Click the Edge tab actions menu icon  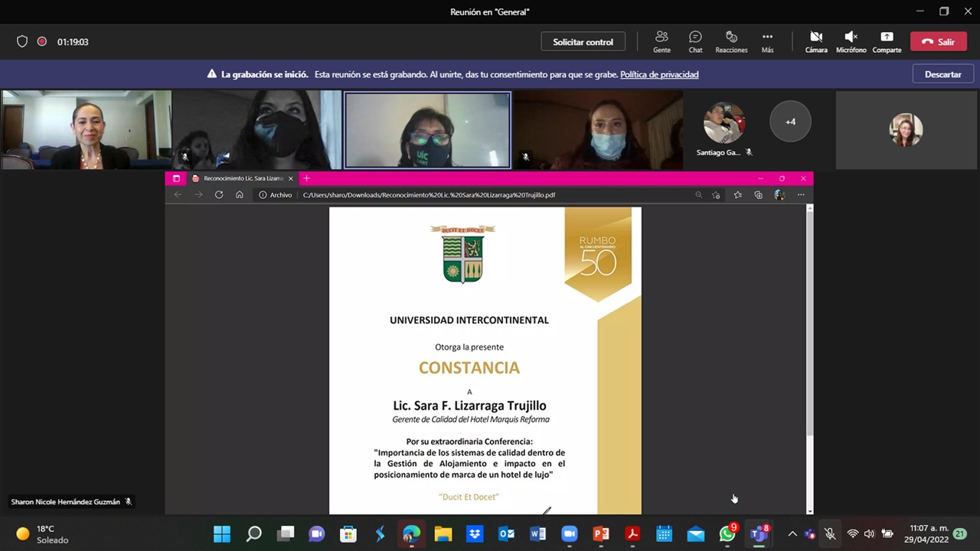(x=176, y=178)
